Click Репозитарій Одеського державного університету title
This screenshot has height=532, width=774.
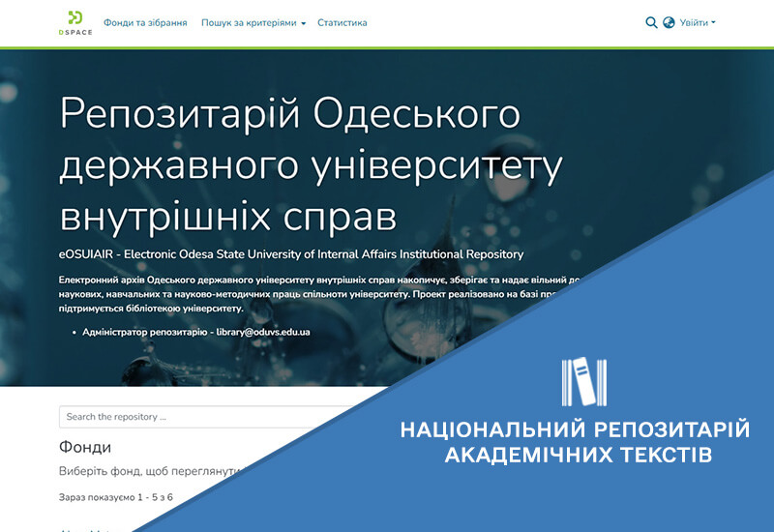[311, 163]
